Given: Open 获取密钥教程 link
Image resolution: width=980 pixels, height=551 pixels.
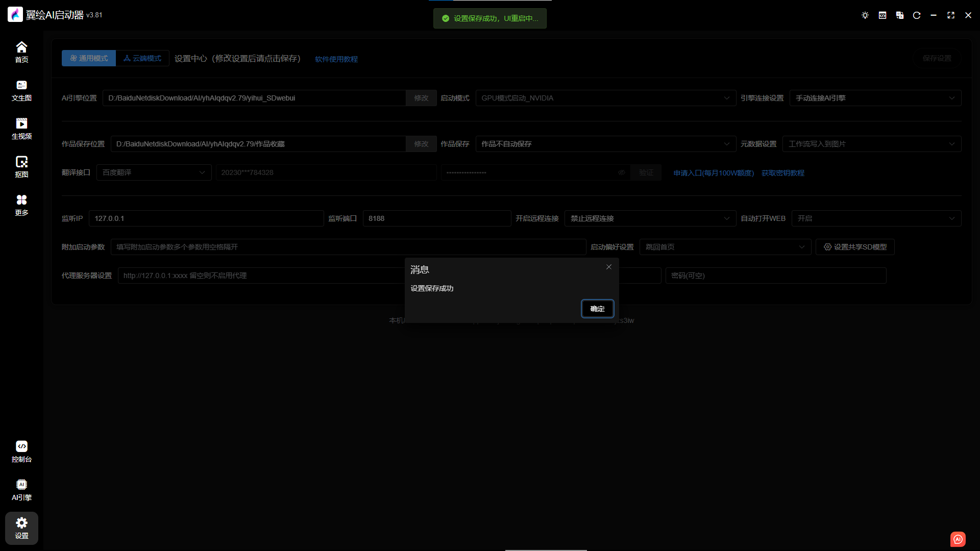Looking at the screenshot, I should [783, 173].
